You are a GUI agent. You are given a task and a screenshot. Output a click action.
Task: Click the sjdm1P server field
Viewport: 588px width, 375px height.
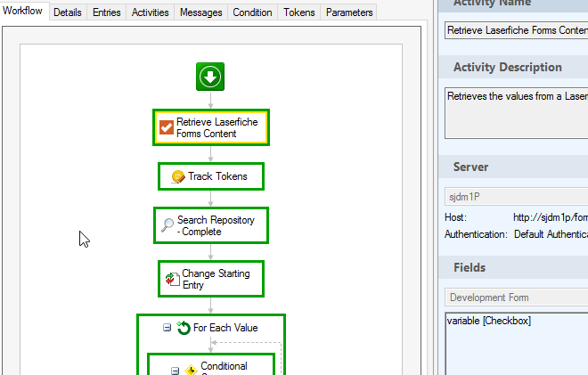tap(517, 197)
